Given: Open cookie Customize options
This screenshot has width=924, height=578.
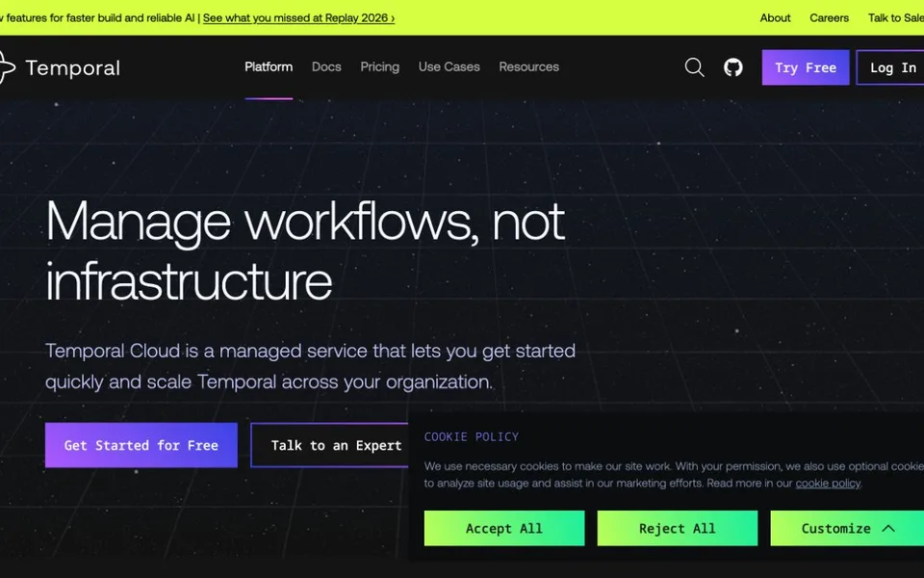Looking at the screenshot, I should tap(847, 529).
